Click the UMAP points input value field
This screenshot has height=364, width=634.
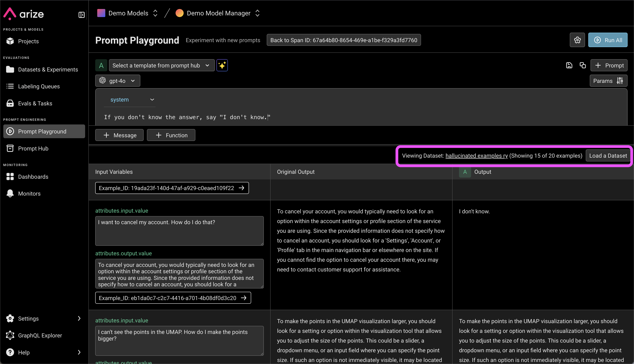179,341
